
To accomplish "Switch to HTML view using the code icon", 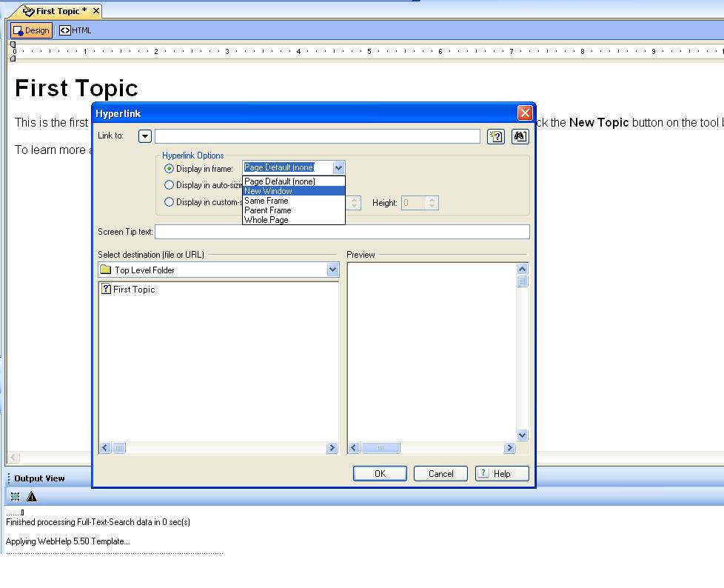I will click(x=65, y=30).
